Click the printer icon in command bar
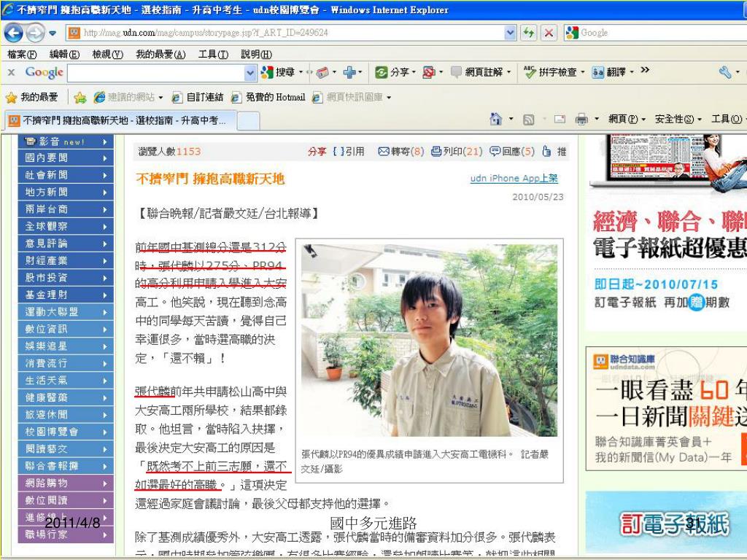Viewport: 747px width, 560px height. click(581, 119)
